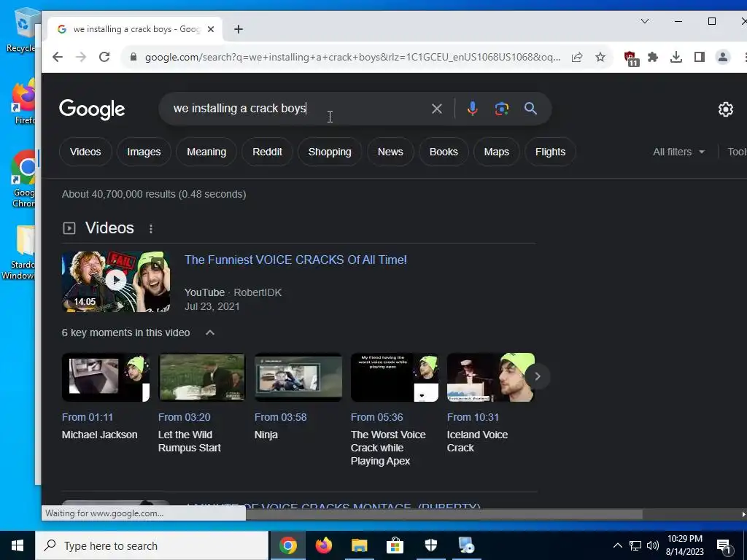Click the horizontal scrollbar at window bottom
The height and width of the screenshot is (560, 747).
(x=443, y=514)
